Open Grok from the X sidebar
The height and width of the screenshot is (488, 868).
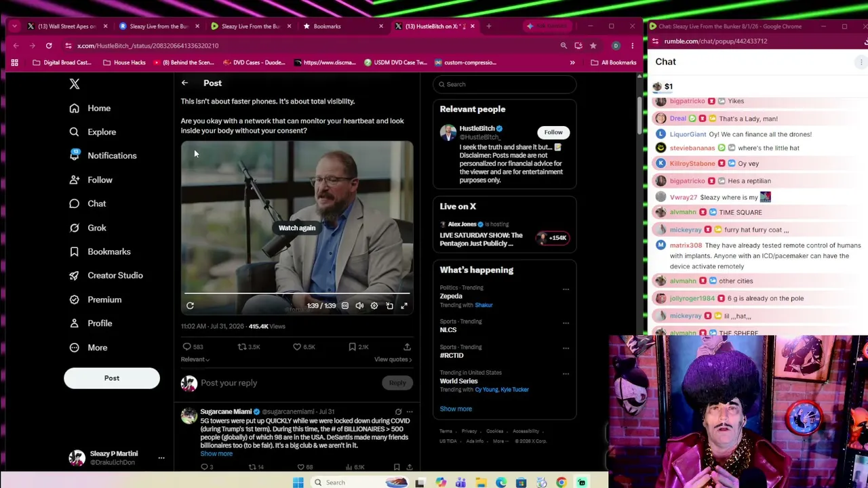(x=88, y=228)
